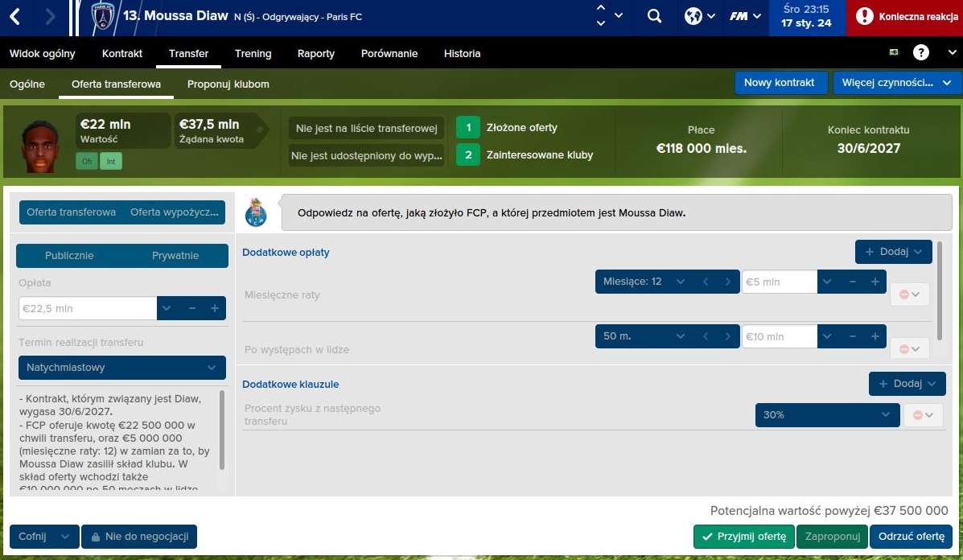Open the search magnifier icon
Viewport: 963px width, 560px height.
(654, 16)
